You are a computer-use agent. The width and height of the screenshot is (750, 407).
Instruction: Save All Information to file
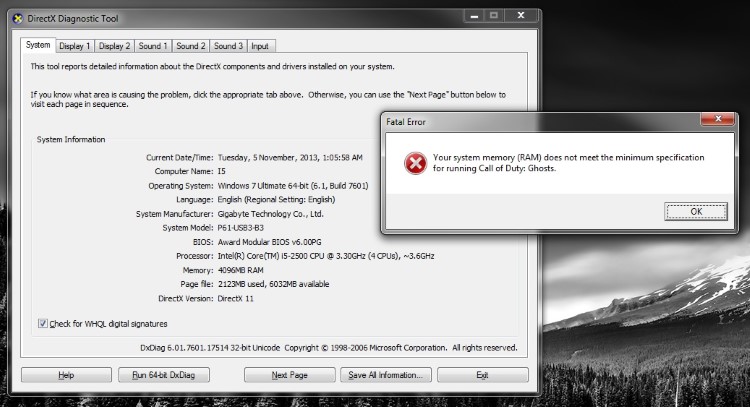tap(386, 375)
